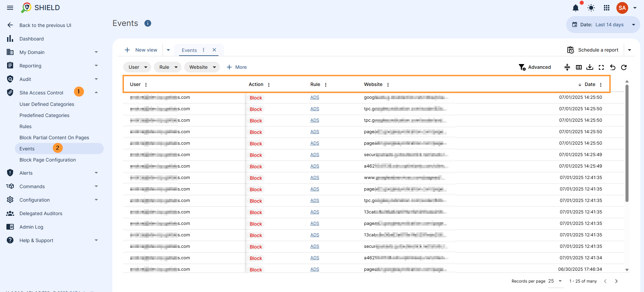Sort by the Date column header

pyautogui.click(x=590, y=84)
